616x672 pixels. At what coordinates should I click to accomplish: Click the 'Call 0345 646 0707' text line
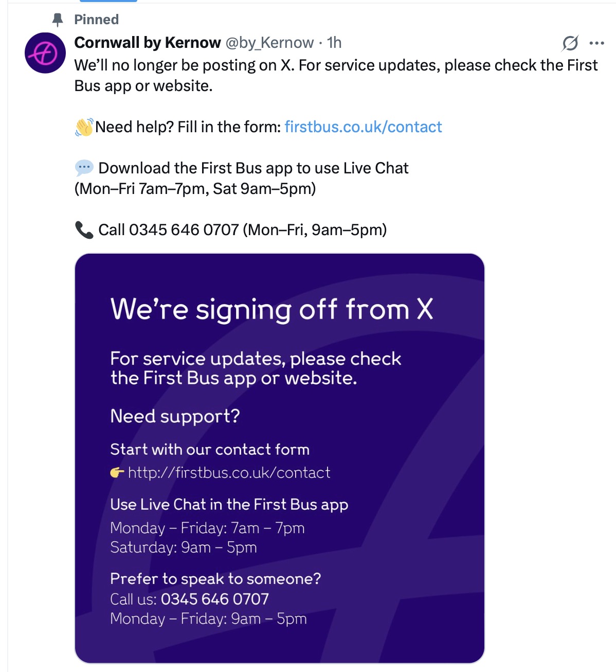click(x=242, y=230)
